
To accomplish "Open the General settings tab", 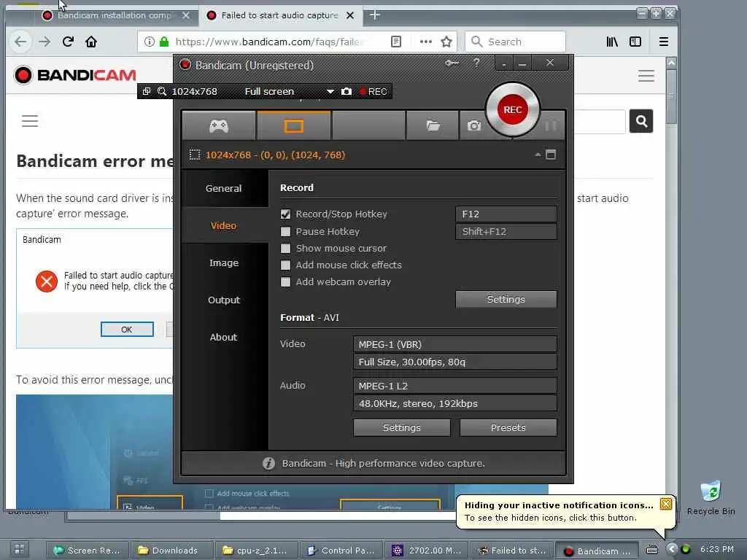I will 223,188.
